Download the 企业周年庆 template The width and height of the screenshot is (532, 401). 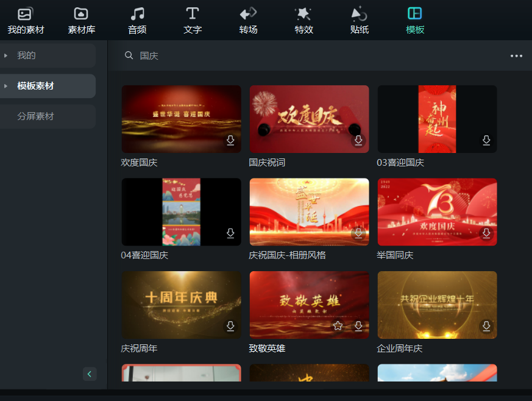(486, 327)
